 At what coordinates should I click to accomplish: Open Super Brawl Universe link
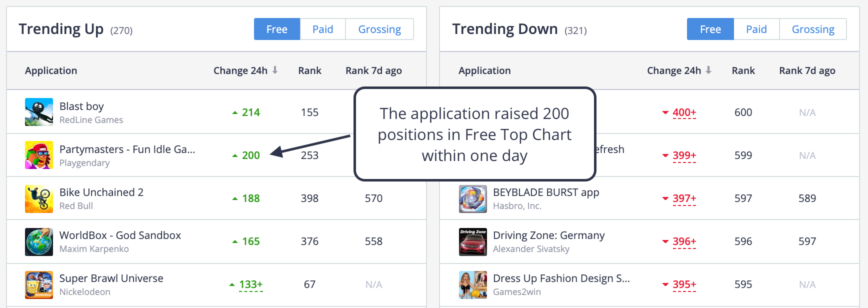click(x=111, y=278)
